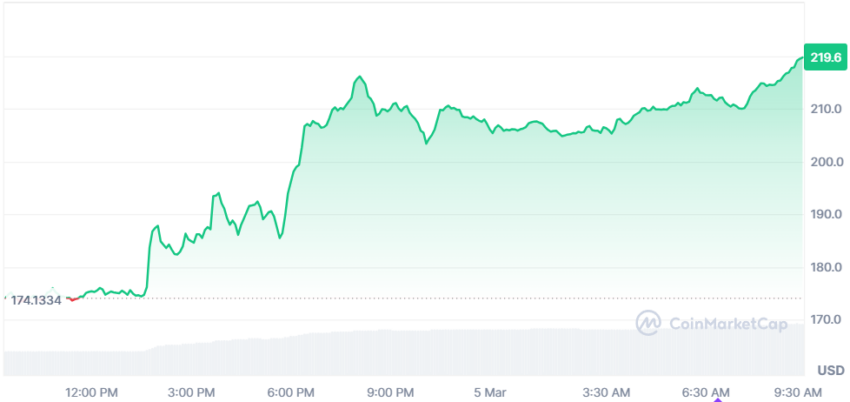Click the 9:30 AM time axis label

[x=796, y=392]
